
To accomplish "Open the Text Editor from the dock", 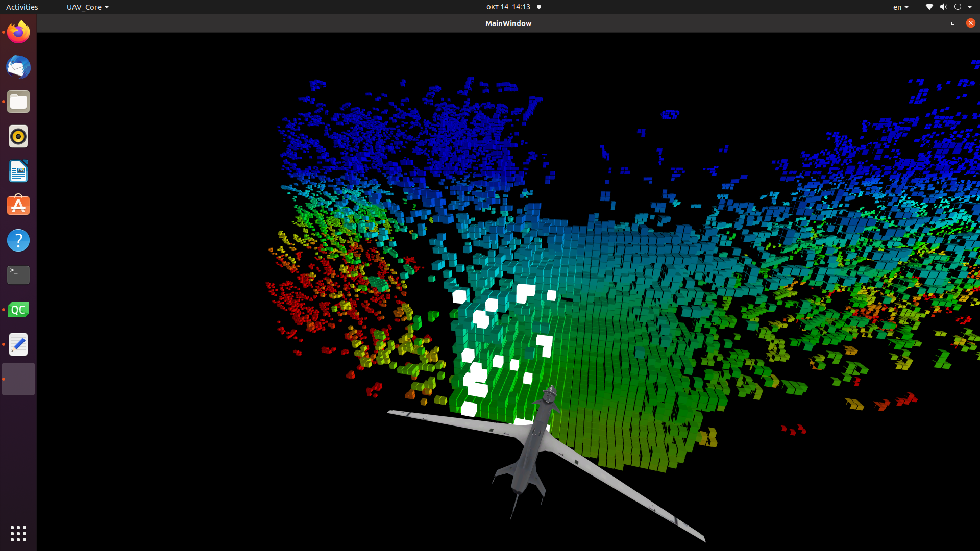I will (18, 344).
